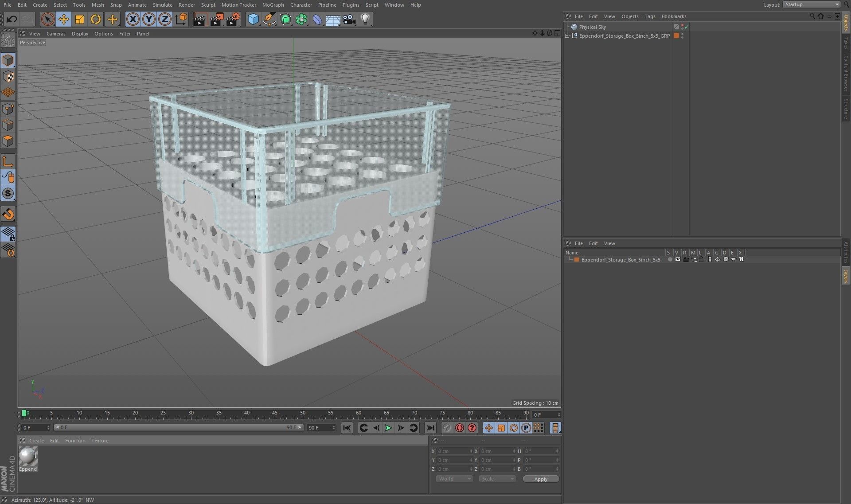The height and width of the screenshot is (504, 851).
Task: Toggle Parameter P keyframe button
Action: [x=526, y=428]
